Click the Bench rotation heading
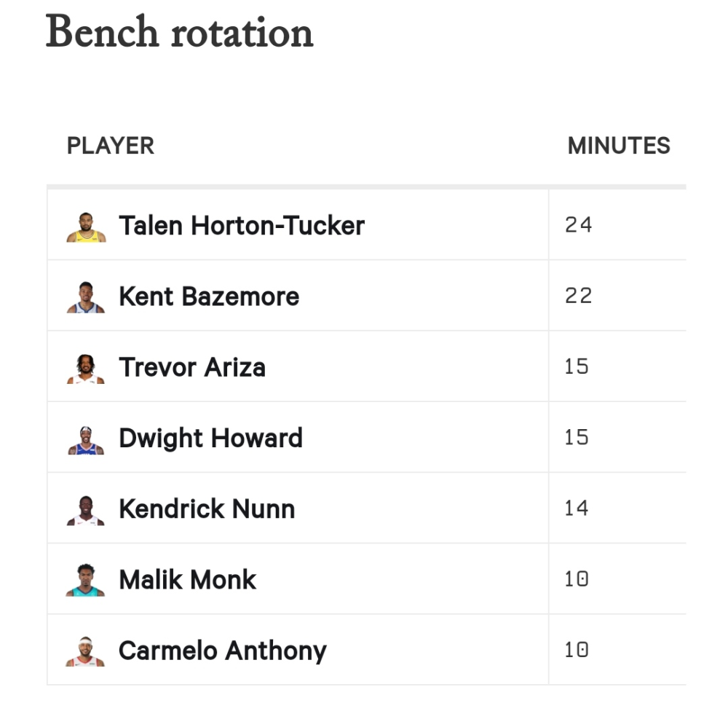This screenshot has width=728, height=703. tap(180, 33)
